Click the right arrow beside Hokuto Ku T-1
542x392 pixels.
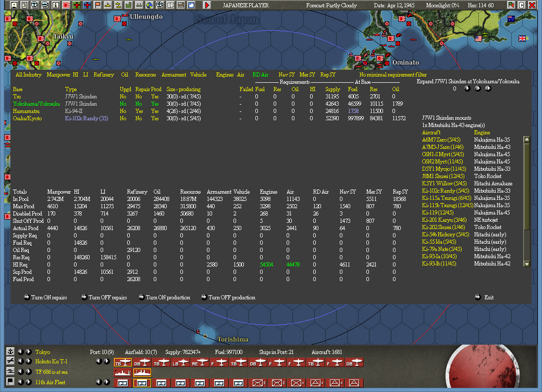[29, 361]
